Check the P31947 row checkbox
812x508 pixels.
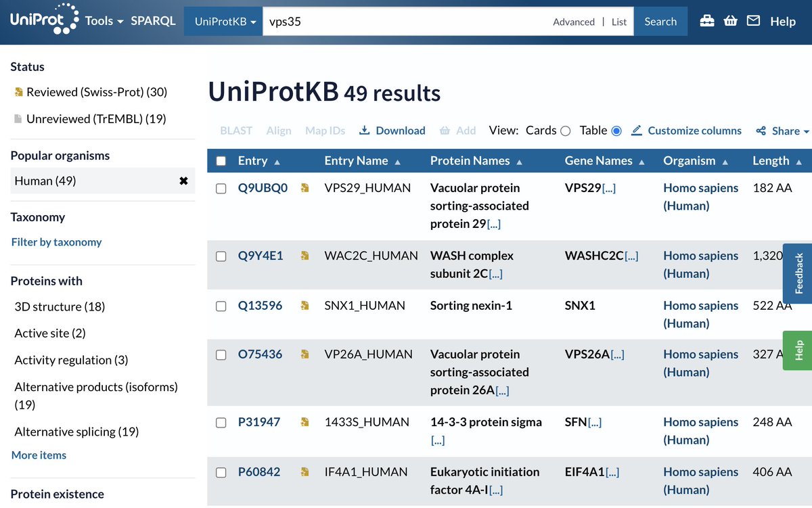click(221, 423)
